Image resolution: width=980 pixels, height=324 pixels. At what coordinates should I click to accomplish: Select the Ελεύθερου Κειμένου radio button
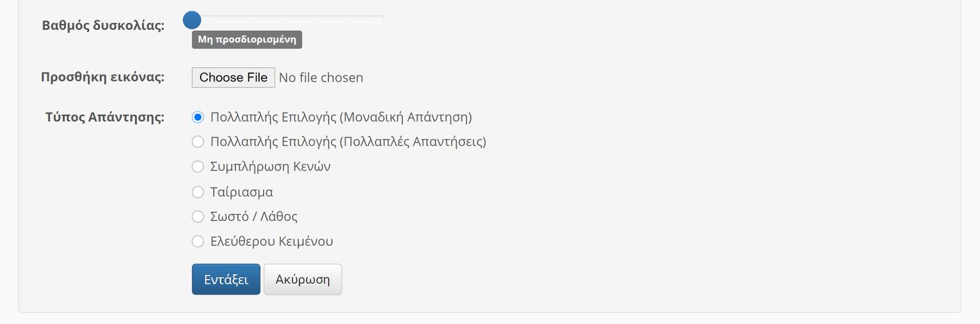[198, 241]
